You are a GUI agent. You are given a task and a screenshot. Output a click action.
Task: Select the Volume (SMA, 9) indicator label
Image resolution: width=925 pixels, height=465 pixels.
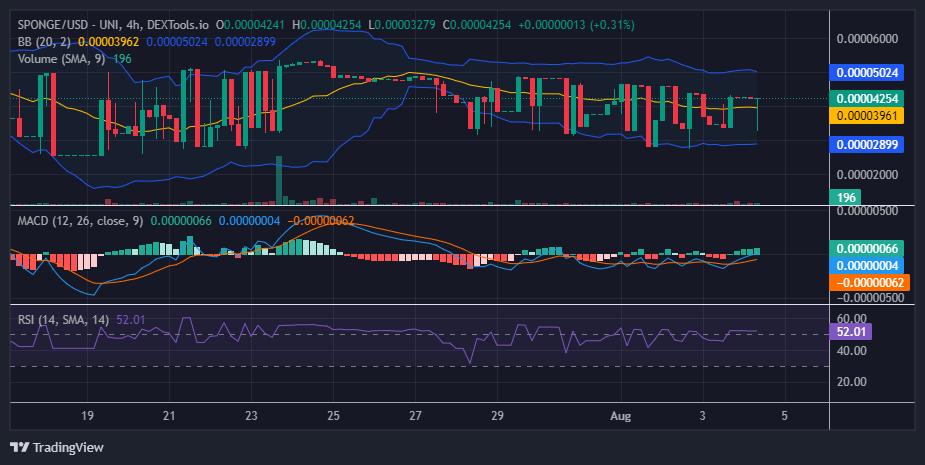(61, 59)
